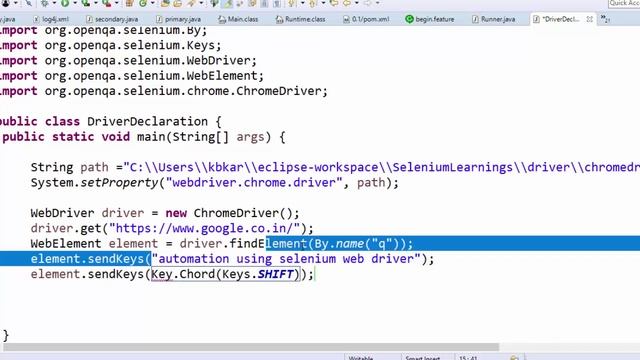
Task: Click the 'DriverDeclaration' class name in code
Action: click(147, 121)
